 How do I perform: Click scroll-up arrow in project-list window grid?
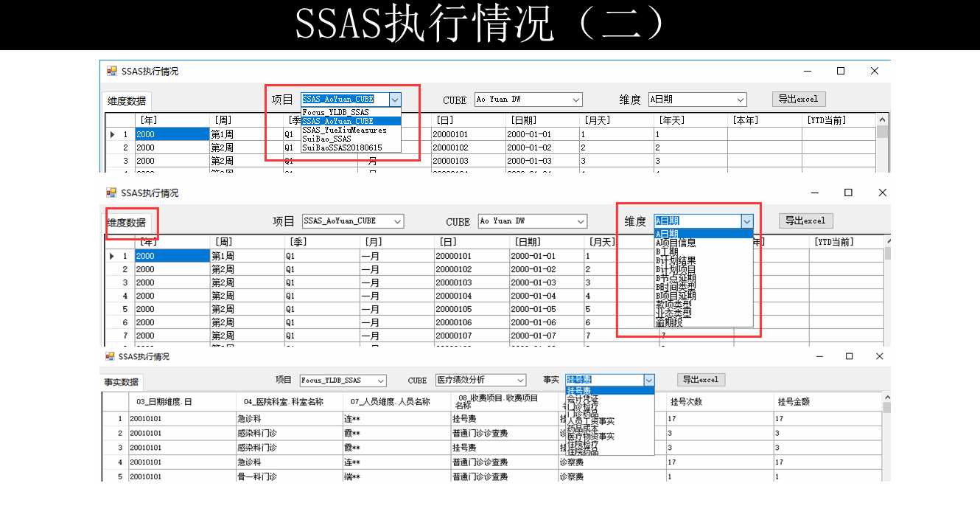tap(882, 119)
